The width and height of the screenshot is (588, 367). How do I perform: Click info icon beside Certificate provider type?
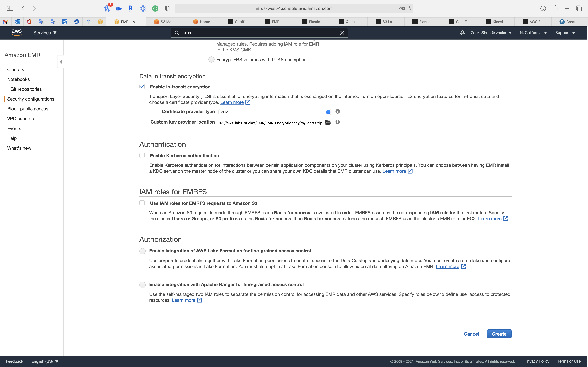click(x=337, y=111)
